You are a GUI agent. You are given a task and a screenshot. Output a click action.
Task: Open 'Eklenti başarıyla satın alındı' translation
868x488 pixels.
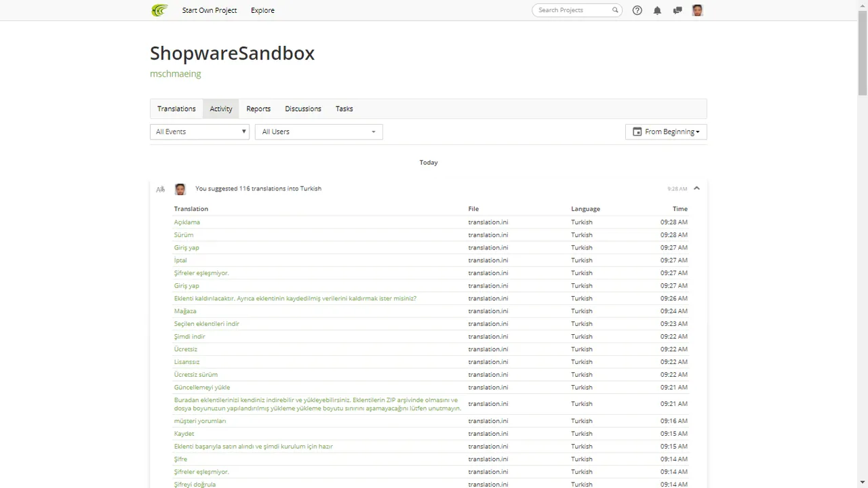point(254,447)
